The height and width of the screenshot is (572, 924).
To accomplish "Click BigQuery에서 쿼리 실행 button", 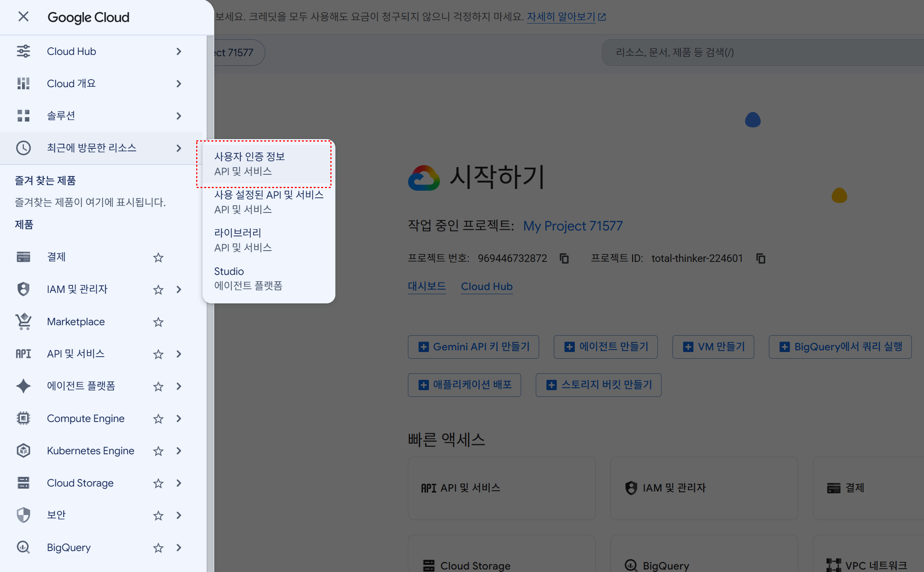I will (840, 347).
